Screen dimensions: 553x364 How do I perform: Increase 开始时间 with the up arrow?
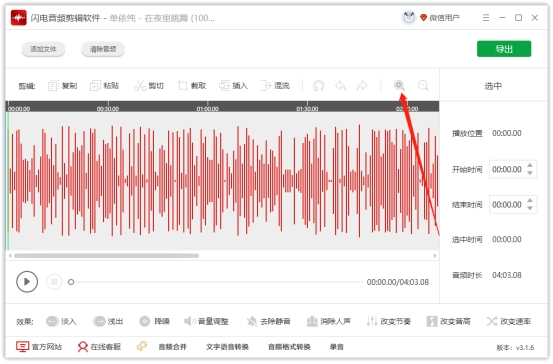coord(530,165)
